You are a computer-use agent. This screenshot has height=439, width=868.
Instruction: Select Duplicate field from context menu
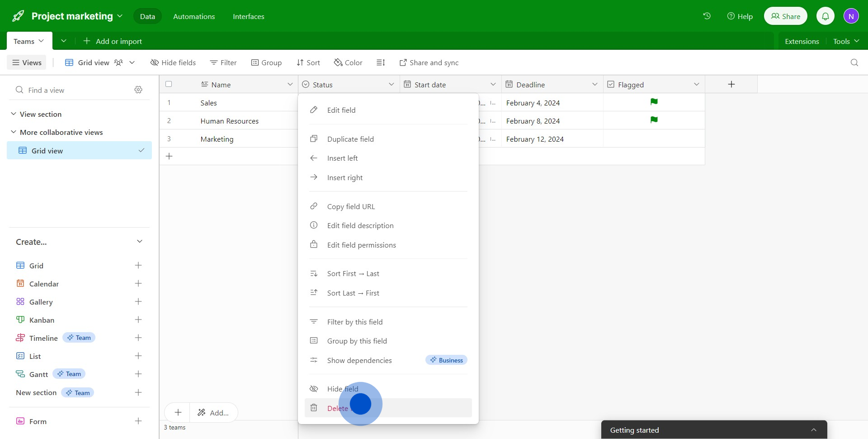[350, 139]
